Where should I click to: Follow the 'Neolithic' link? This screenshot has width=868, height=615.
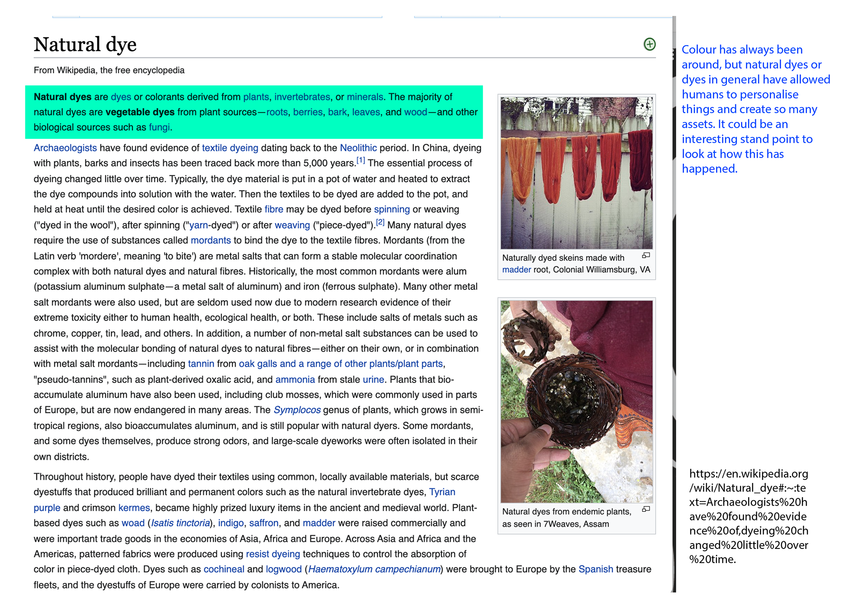pyautogui.click(x=358, y=148)
